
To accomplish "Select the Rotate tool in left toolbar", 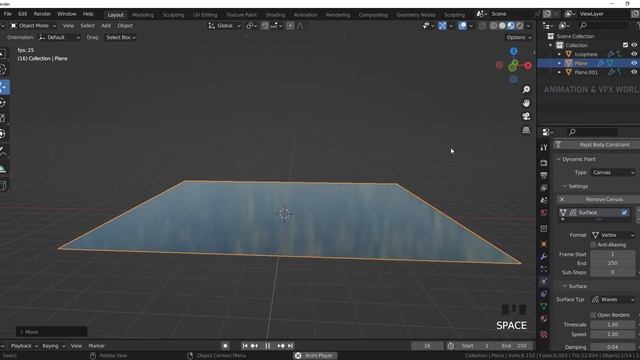I will tap(3, 103).
